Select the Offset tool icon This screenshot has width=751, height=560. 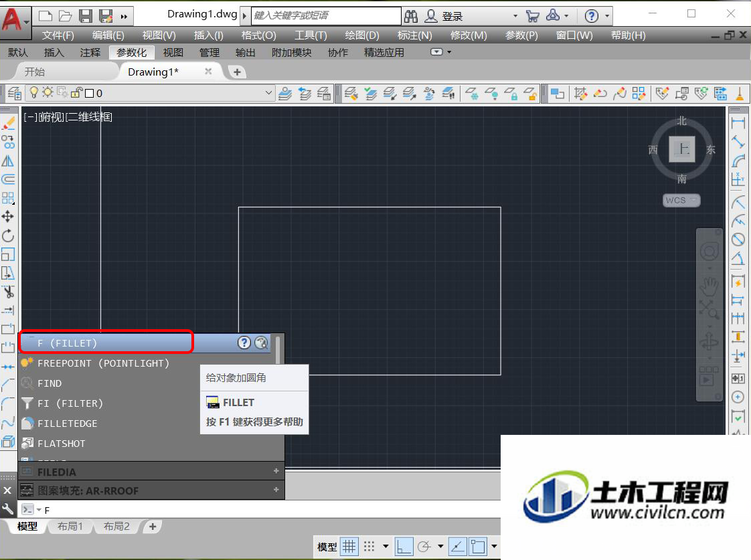point(8,179)
